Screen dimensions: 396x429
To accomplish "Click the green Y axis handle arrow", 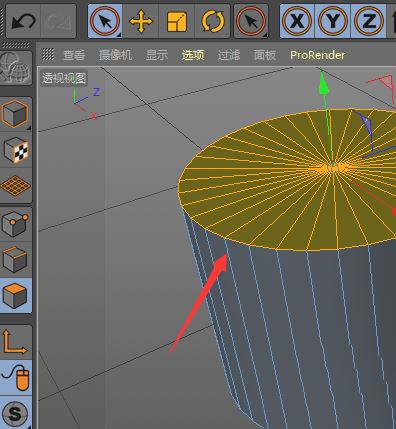I will (323, 83).
